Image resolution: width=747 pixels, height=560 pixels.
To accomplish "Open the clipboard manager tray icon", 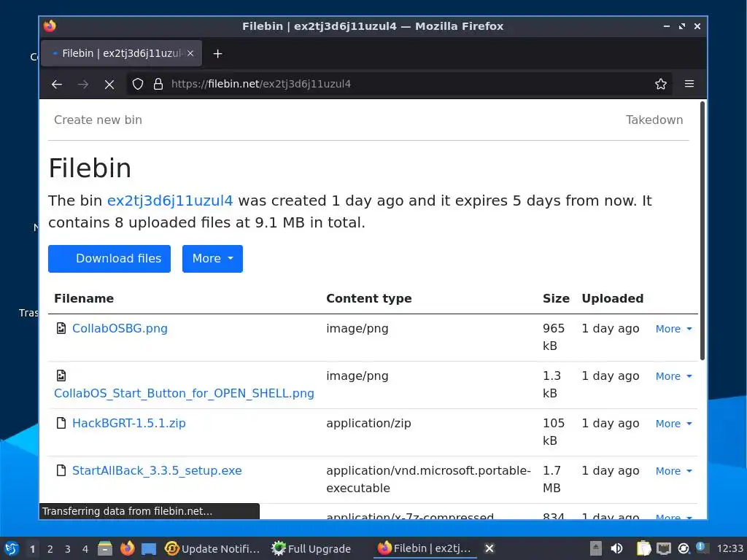I will tap(643, 548).
